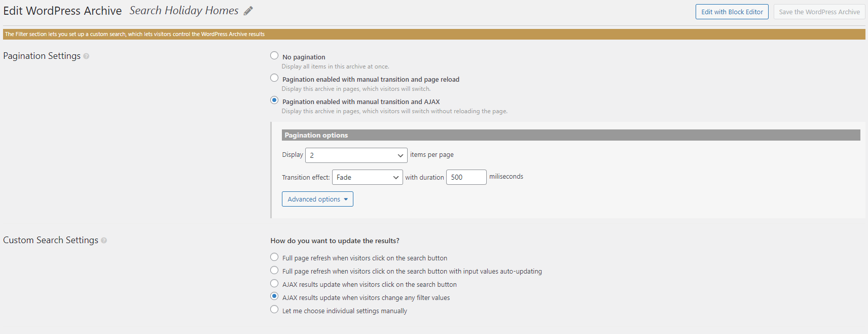The height and width of the screenshot is (334, 868).
Task: Click 'Display all items in this archive at once.' text
Action: click(336, 66)
